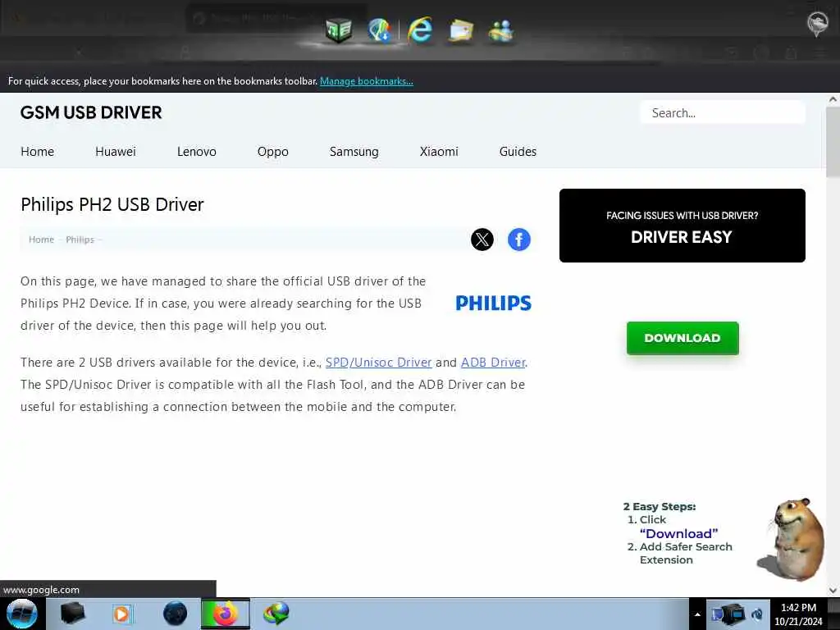Viewport: 840px width, 630px height.
Task: Open the Guides menu item
Action: point(518,152)
